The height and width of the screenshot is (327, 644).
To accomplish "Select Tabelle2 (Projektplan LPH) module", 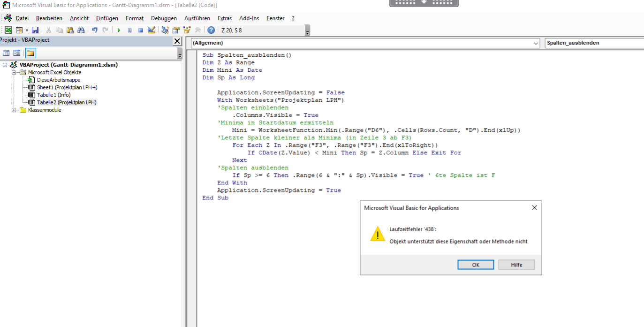I will coord(67,102).
